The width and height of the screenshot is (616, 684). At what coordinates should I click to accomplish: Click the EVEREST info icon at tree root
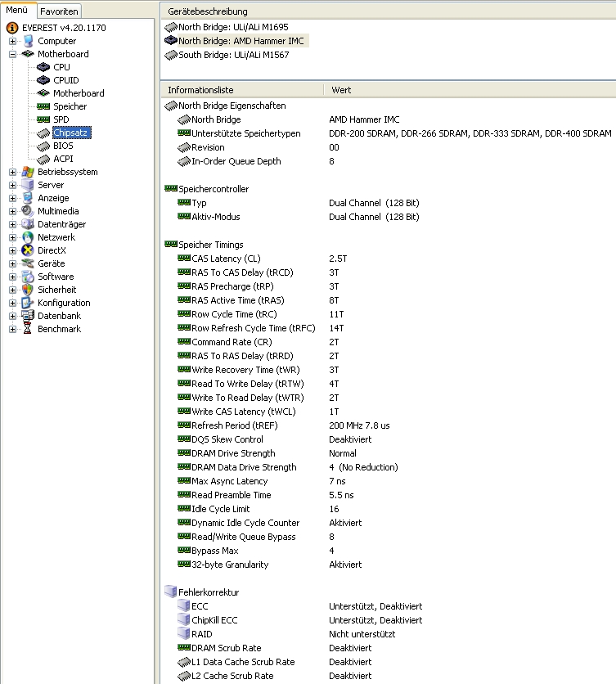click(12, 28)
